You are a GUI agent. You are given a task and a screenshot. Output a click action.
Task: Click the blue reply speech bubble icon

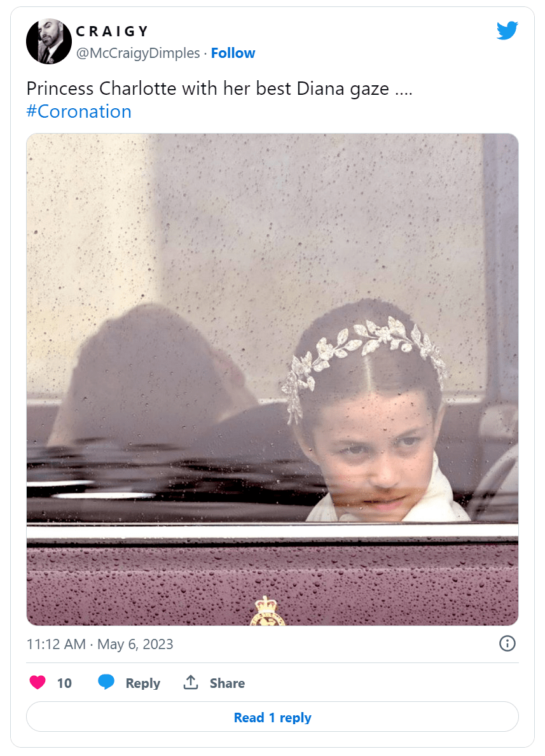click(x=106, y=682)
